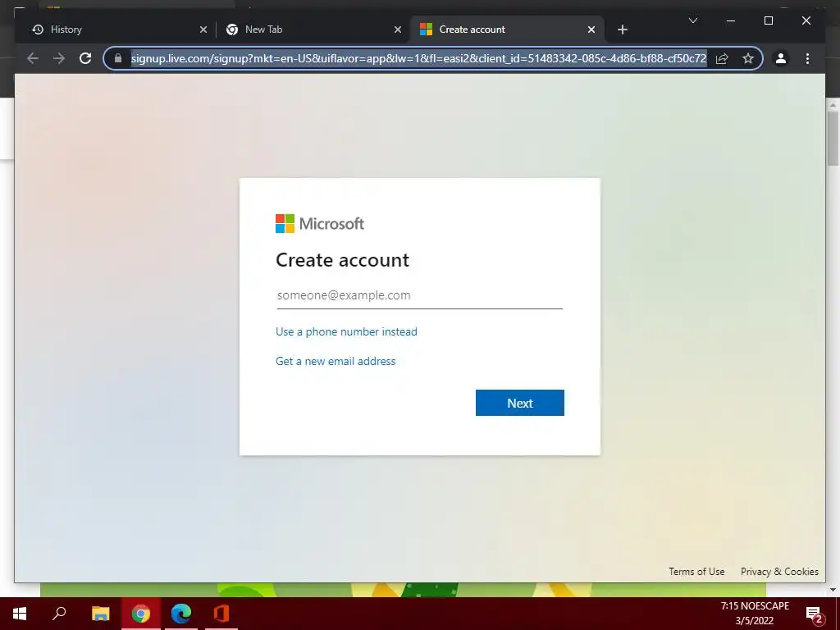Open the Privacy & Cookies link
This screenshot has width=840, height=630.
pos(779,572)
